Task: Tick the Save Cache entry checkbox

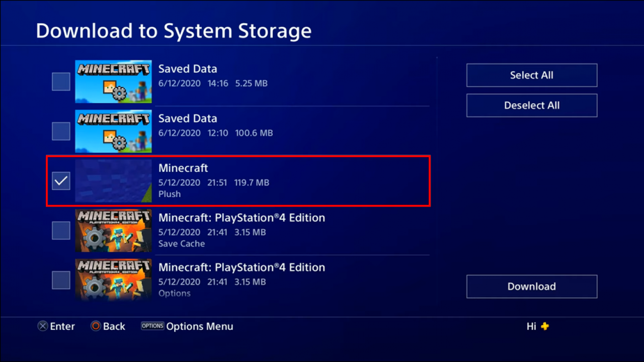Action: [x=61, y=231]
